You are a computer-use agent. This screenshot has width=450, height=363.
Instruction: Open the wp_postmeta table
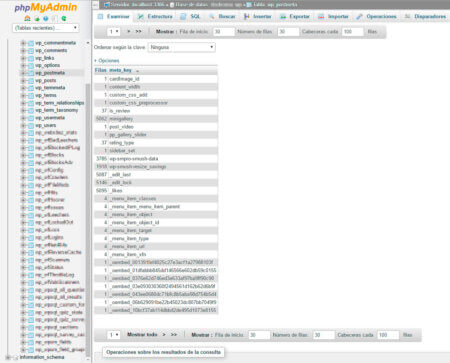(50, 73)
